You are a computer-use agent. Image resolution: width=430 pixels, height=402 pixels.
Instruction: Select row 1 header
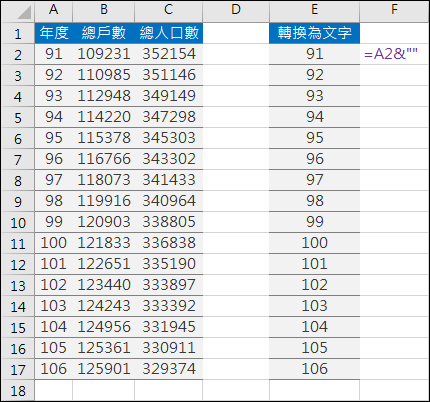tap(18, 33)
